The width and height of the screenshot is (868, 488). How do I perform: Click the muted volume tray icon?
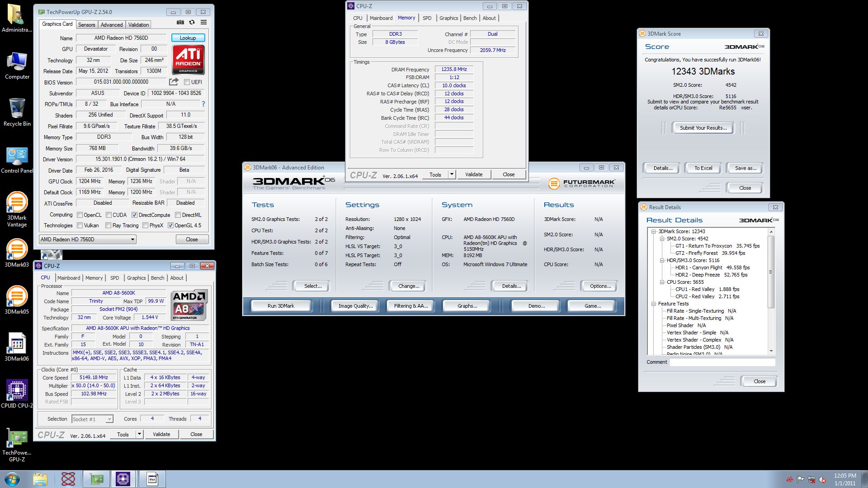[x=822, y=479]
